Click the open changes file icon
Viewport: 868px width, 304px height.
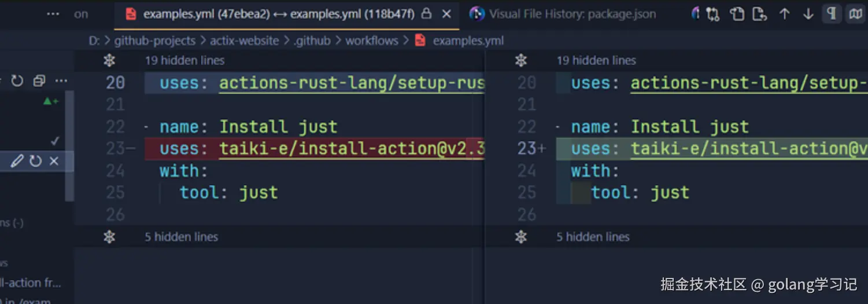[760, 14]
